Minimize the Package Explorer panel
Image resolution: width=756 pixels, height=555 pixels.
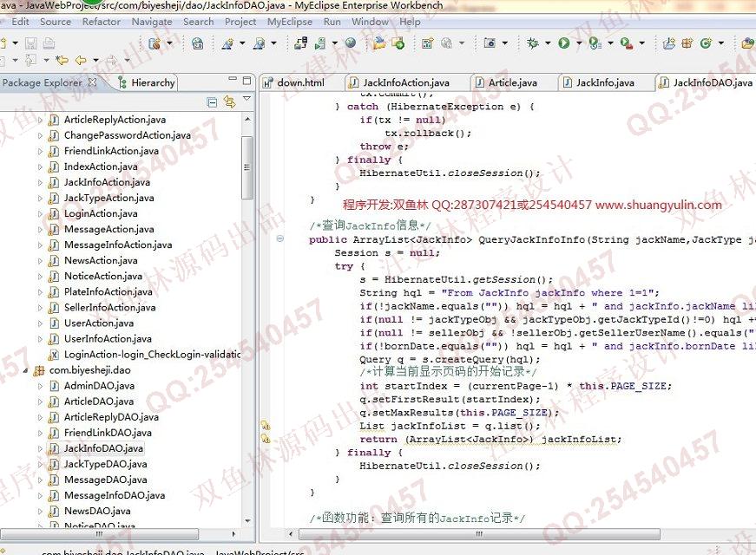(233, 78)
